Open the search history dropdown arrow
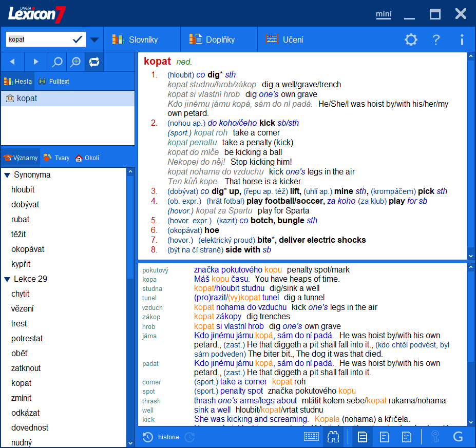476x448 pixels. pos(94,39)
